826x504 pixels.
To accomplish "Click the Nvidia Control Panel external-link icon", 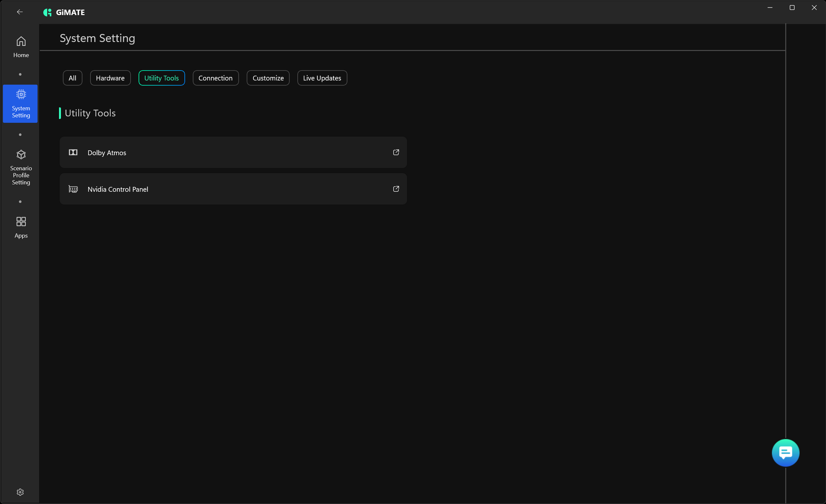I will pos(396,189).
